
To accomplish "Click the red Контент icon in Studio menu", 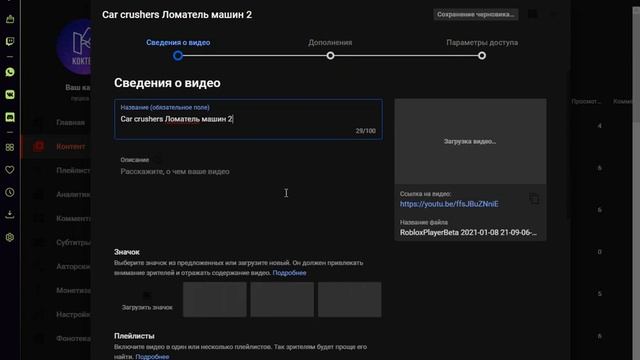I will (x=39, y=146).
